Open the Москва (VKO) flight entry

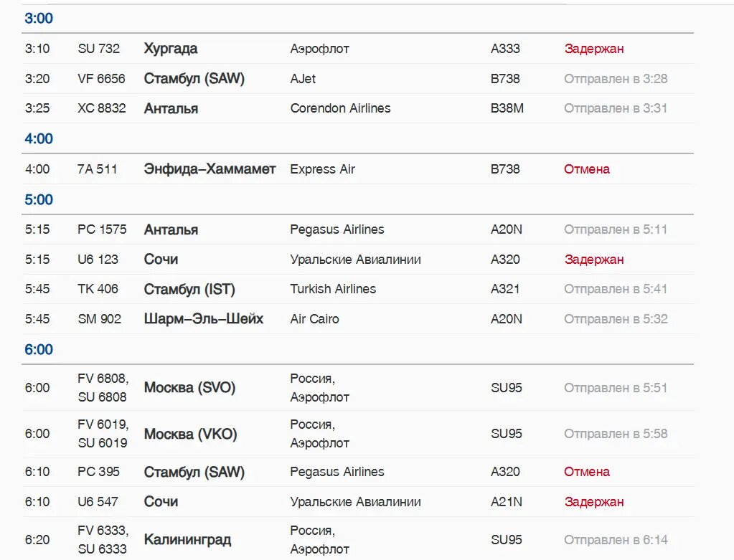[x=190, y=434]
